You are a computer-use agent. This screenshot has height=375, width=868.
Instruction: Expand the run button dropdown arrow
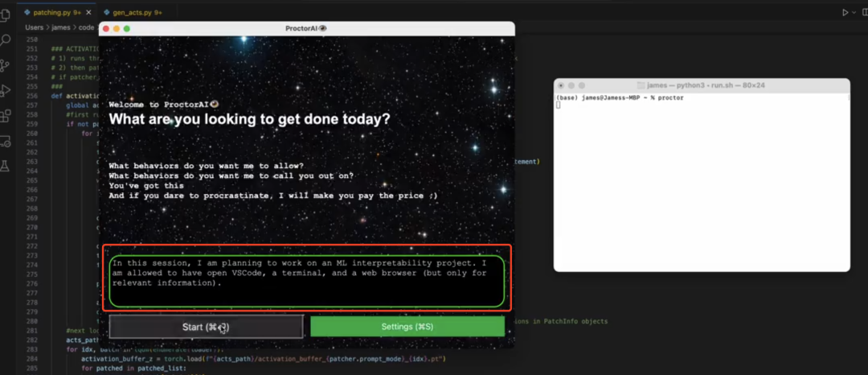(854, 12)
